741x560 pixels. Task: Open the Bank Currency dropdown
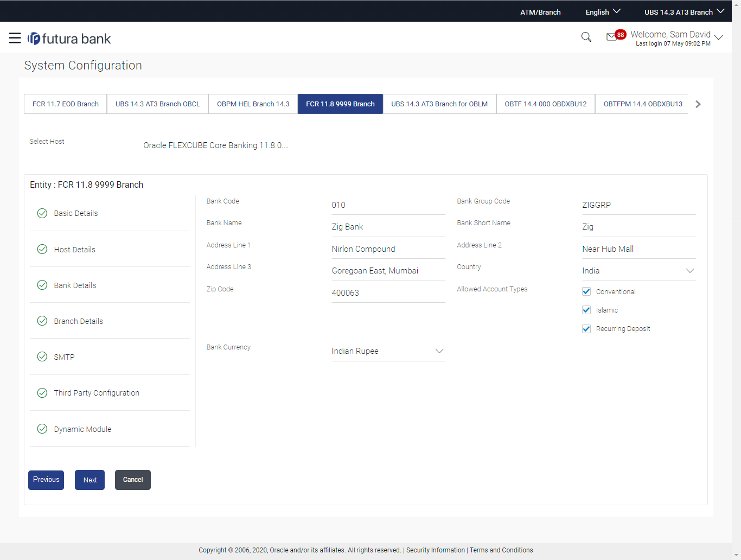[x=388, y=351]
